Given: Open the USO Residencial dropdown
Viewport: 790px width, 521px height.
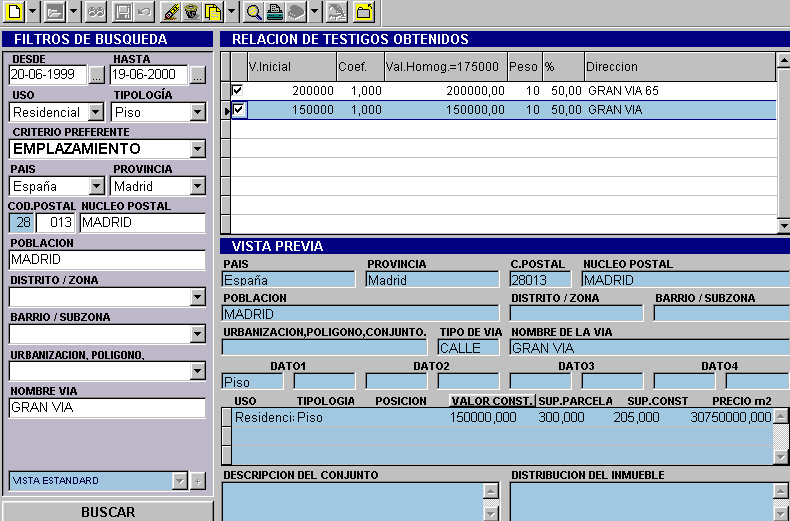Looking at the screenshot, I should tap(96, 112).
